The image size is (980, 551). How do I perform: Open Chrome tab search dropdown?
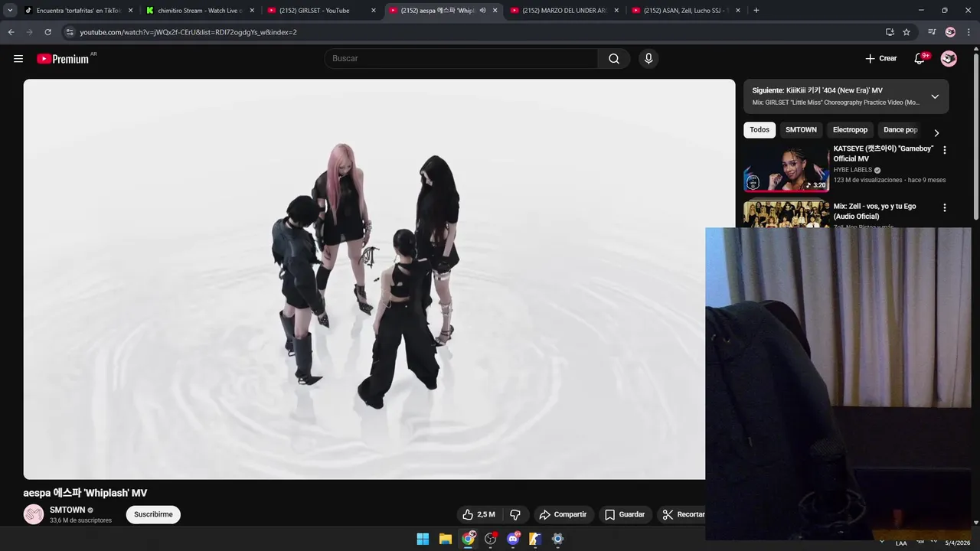[10, 11]
